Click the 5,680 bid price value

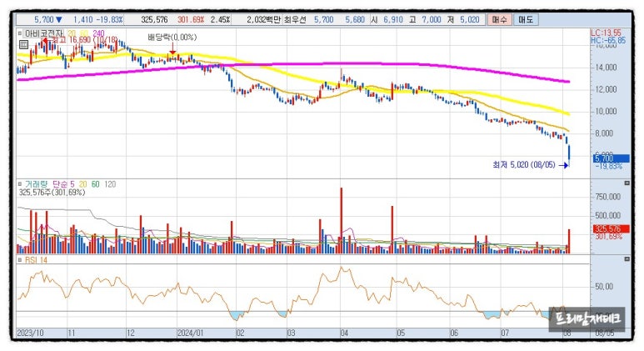pyautogui.click(x=355, y=20)
